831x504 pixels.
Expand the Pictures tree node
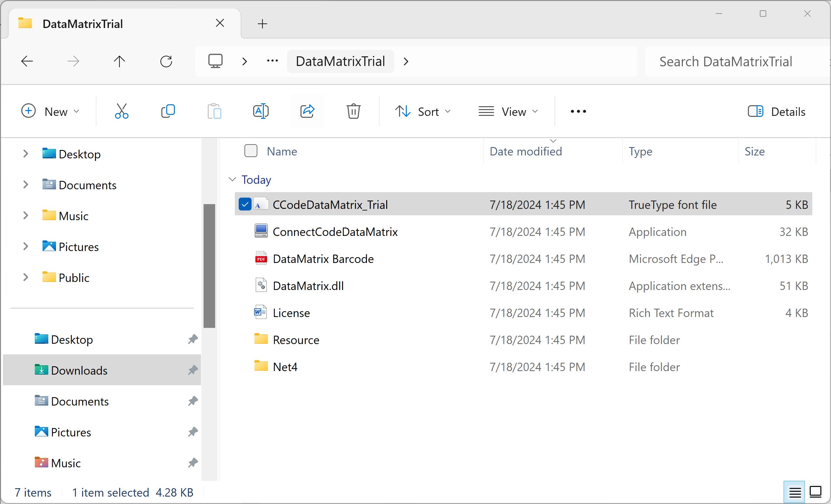26,246
